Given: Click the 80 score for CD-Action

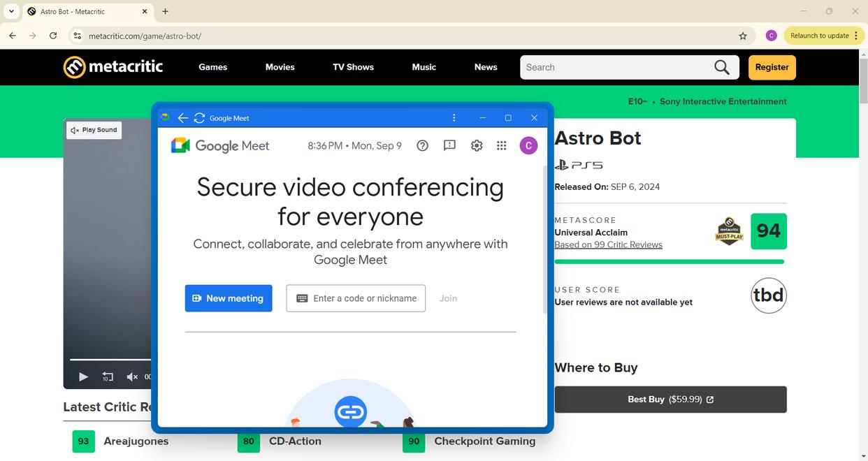Looking at the screenshot, I should (x=249, y=441).
